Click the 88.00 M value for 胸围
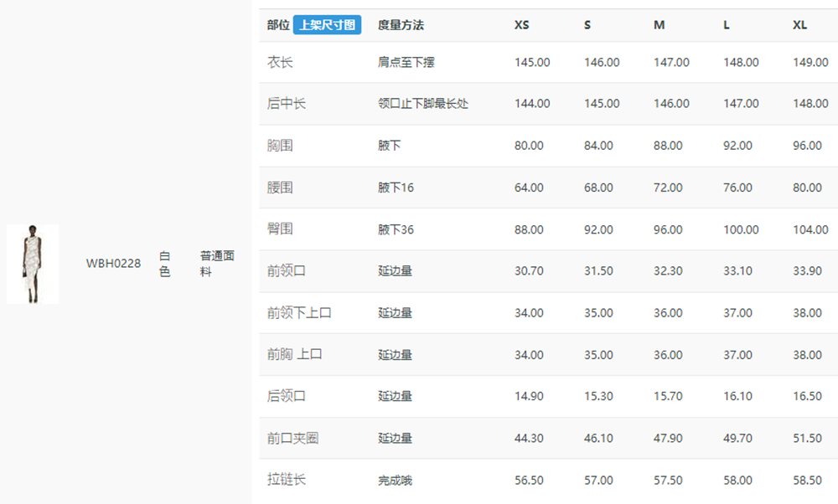 (668, 145)
